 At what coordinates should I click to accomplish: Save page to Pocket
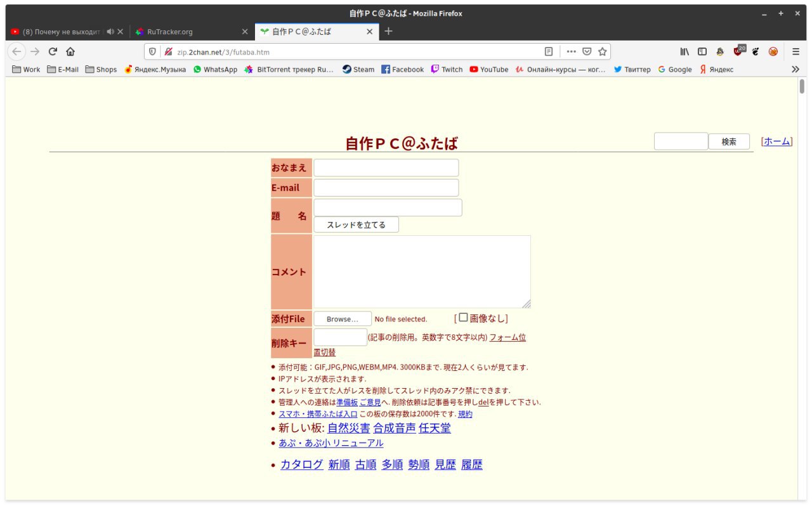click(587, 51)
